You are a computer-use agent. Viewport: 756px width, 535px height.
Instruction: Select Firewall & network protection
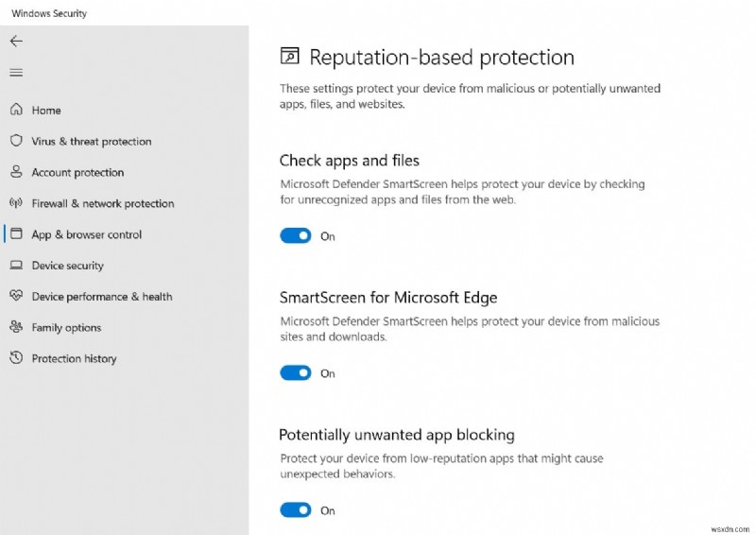tap(103, 203)
